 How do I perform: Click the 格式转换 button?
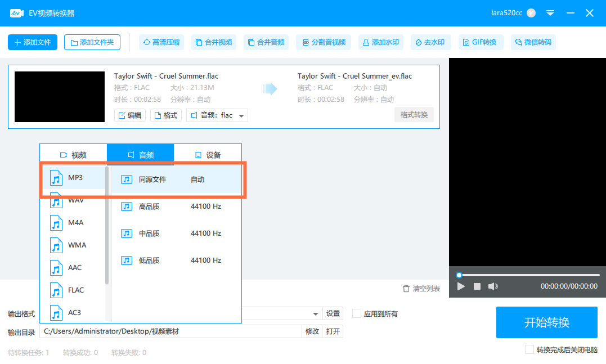[x=414, y=115]
